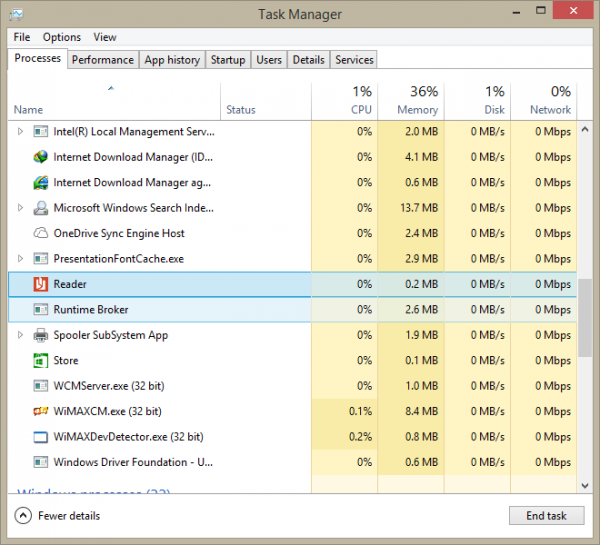Screen dimensions: 600x545
Task: Switch to the Startup tab
Action: point(228,60)
